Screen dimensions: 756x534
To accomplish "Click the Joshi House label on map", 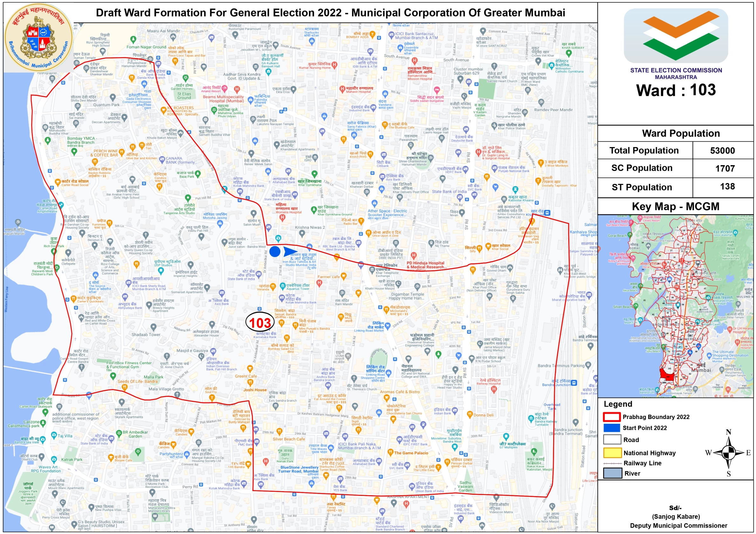I will coord(255,390).
